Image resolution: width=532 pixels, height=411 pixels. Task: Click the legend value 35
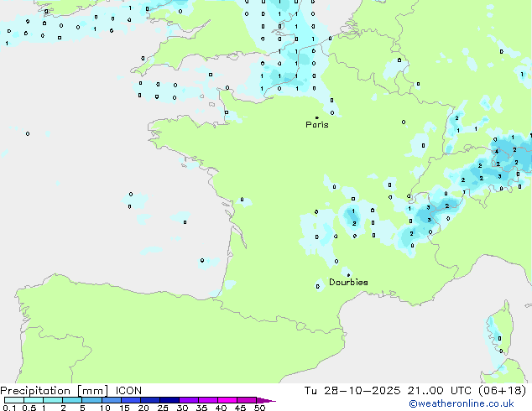tap(201, 408)
